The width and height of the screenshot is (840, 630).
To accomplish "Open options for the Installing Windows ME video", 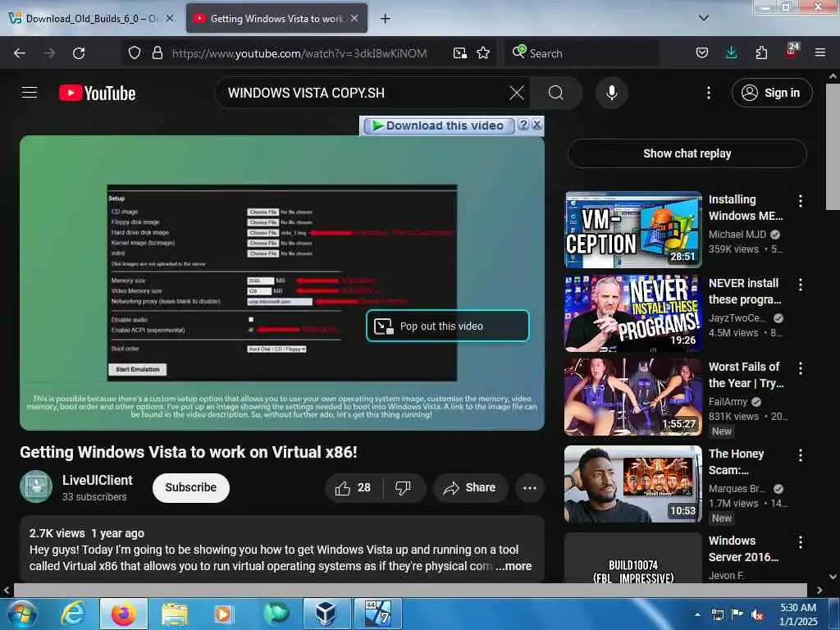I will pyautogui.click(x=801, y=201).
